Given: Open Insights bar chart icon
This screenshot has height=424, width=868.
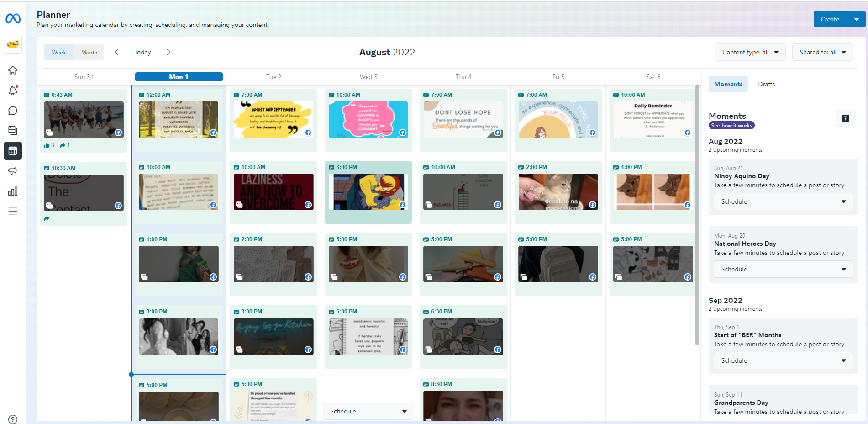Looking at the screenshot, I should pos(13,191).
